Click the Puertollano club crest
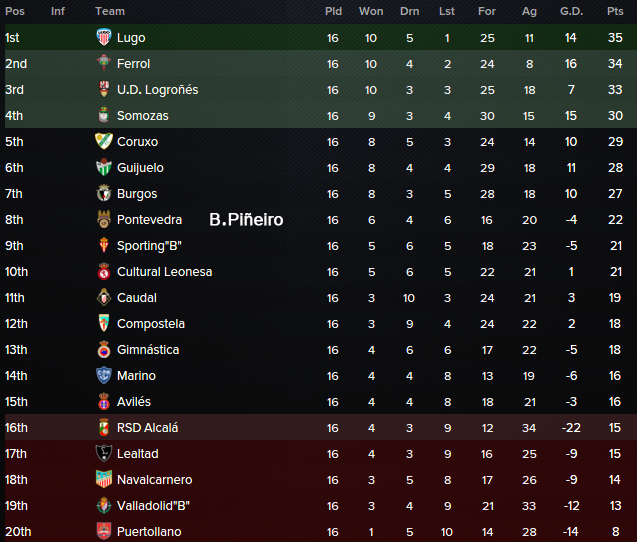 point(104,531)
